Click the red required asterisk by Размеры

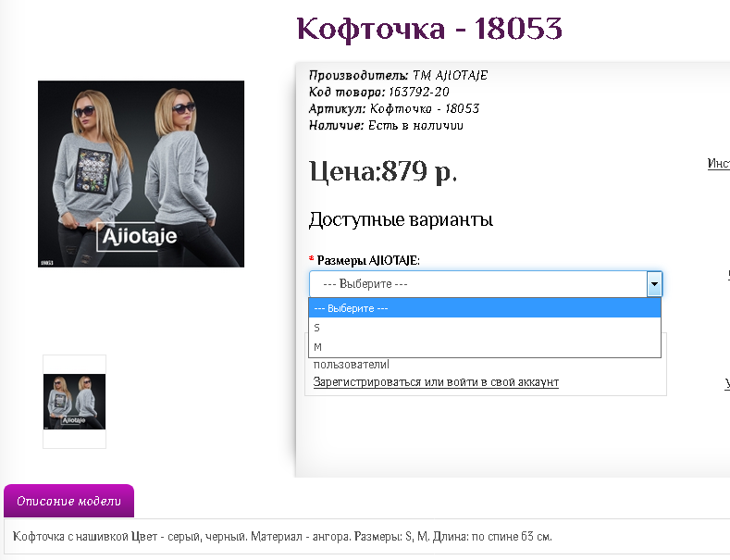(x=312, y=258)
